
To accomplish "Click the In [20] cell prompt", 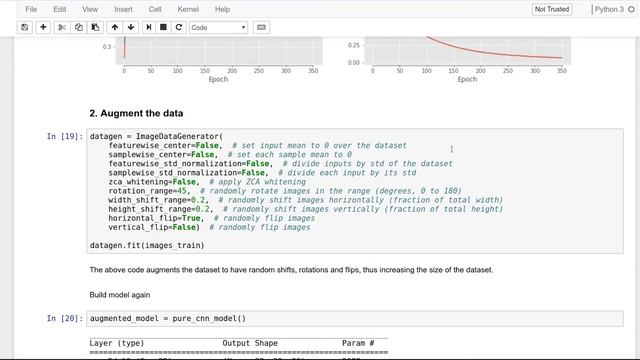I will 65,318.
